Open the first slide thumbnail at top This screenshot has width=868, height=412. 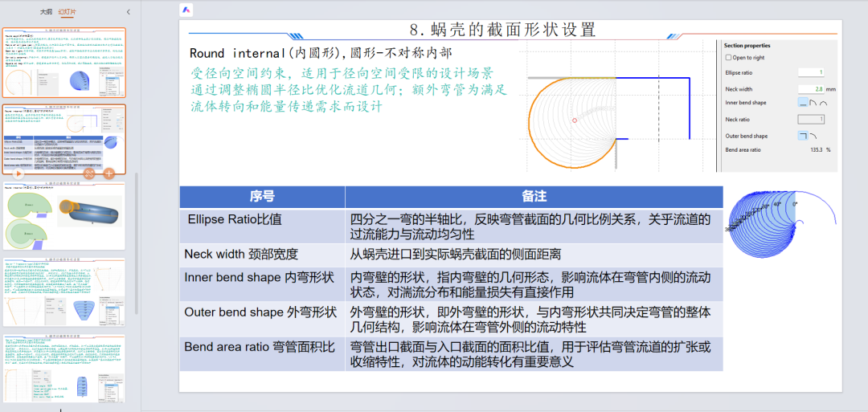(64, 63)
